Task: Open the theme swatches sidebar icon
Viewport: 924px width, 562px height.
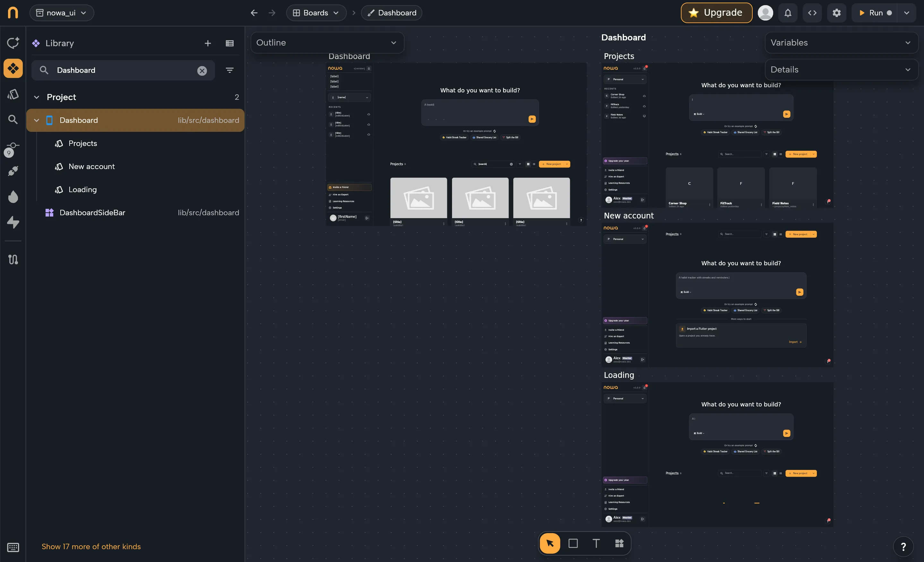Action: pyautogui.click(x=13, y=94)
